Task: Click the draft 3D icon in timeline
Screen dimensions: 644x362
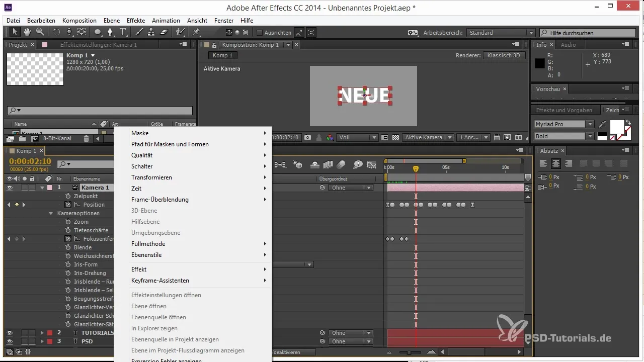Action: 297,164
